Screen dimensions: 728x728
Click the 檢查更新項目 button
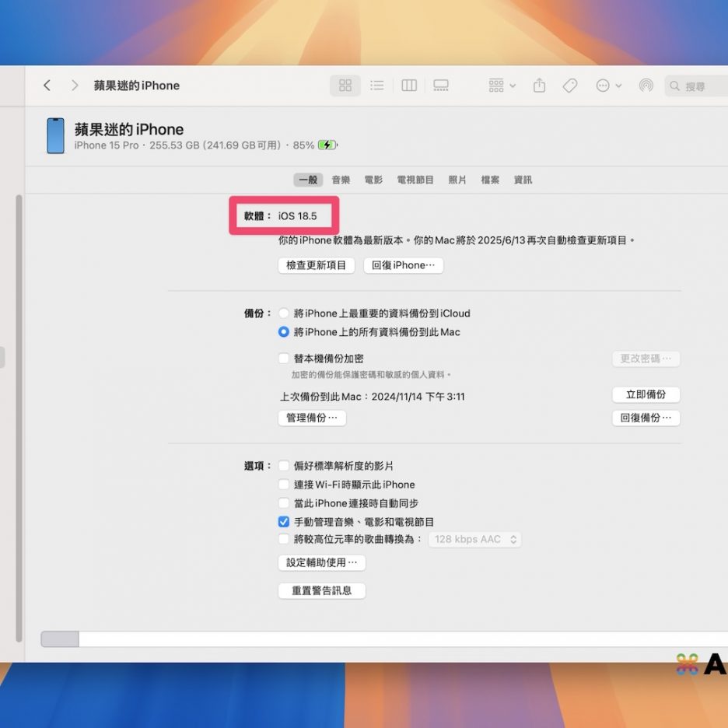[316, 265]
